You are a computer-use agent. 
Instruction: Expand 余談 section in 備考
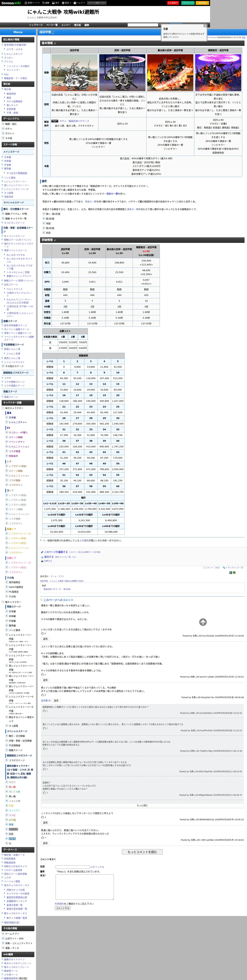(x=44, y=233)
